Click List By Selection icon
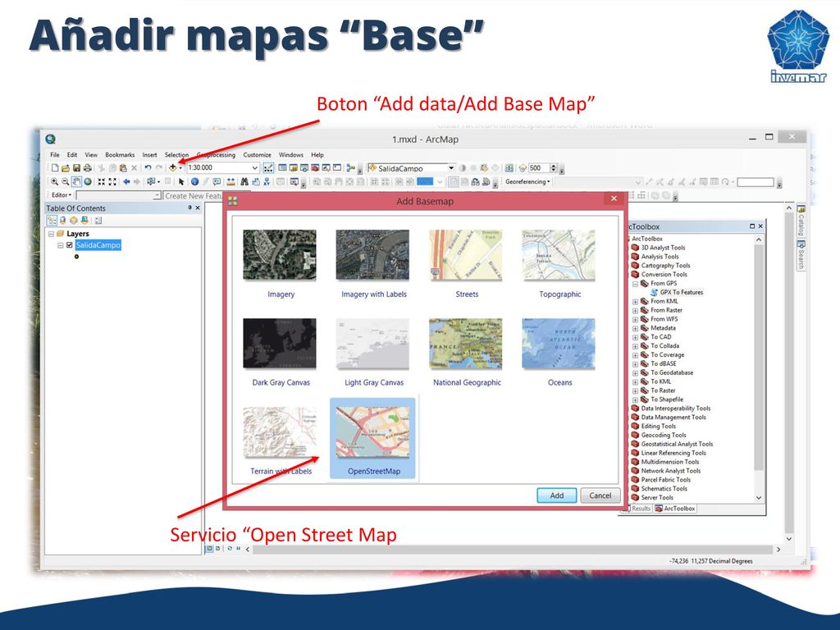The image size is (840, 630). click(84, 220)
